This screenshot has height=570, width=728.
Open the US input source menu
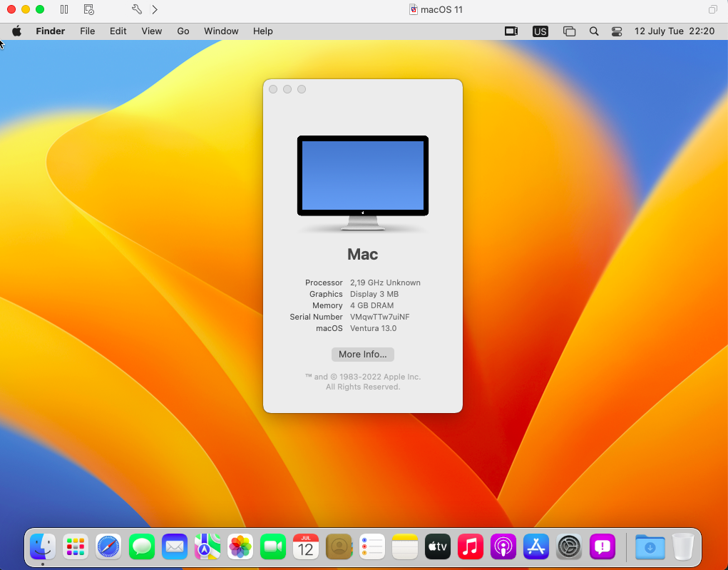tap(540, 31)
